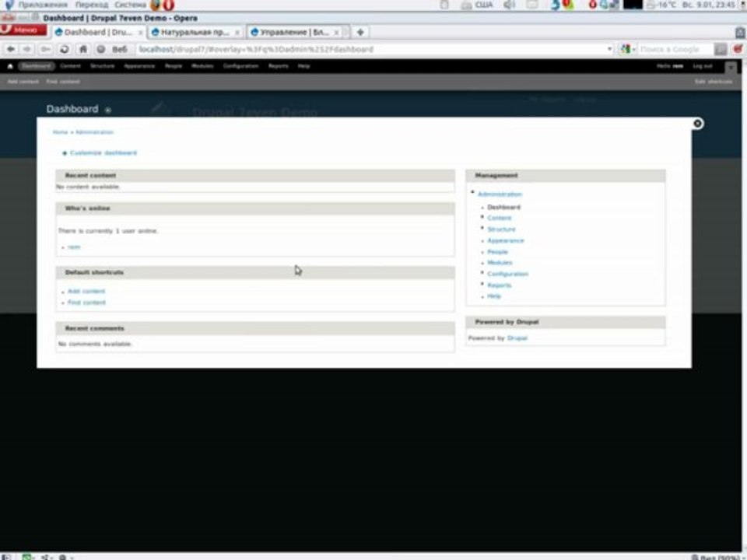Click Appearance in the Management block
The width and height of the screenshot is (747, 560).
coord(506,240)
